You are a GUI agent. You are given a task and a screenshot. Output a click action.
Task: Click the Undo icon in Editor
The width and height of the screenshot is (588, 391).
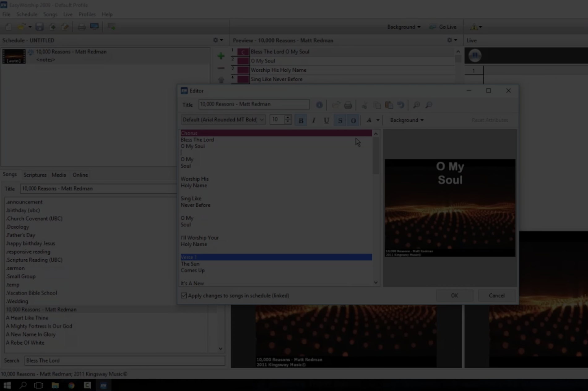(401, 105)
